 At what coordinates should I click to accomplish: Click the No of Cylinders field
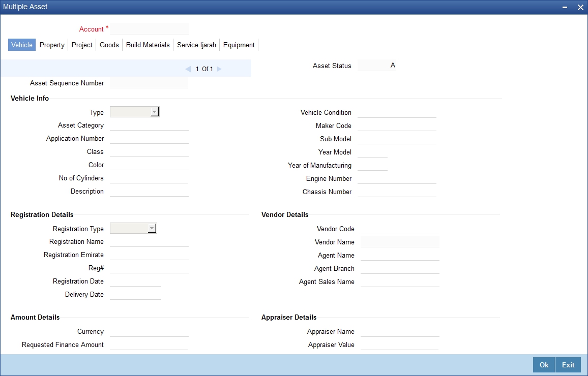tap(149, 178)
